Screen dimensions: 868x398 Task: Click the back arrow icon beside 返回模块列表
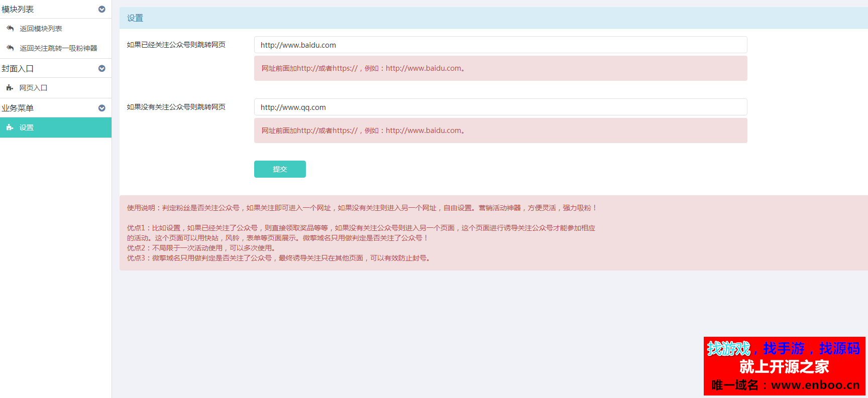(10, 29)
